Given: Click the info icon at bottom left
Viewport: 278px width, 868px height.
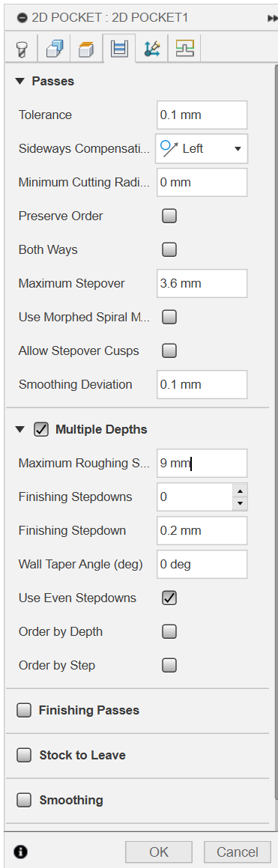Looking at the screenshot, I should pyautogui.click(x=22, y=852).
